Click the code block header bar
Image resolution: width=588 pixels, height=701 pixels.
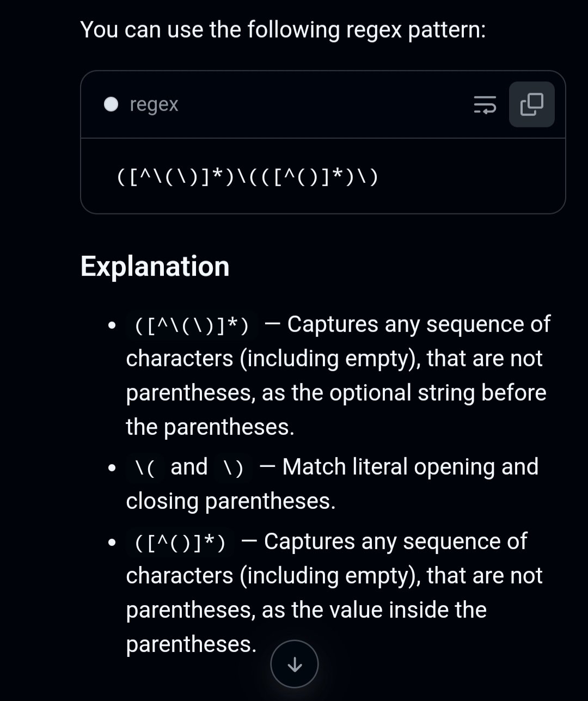click(x=323, y=104)
